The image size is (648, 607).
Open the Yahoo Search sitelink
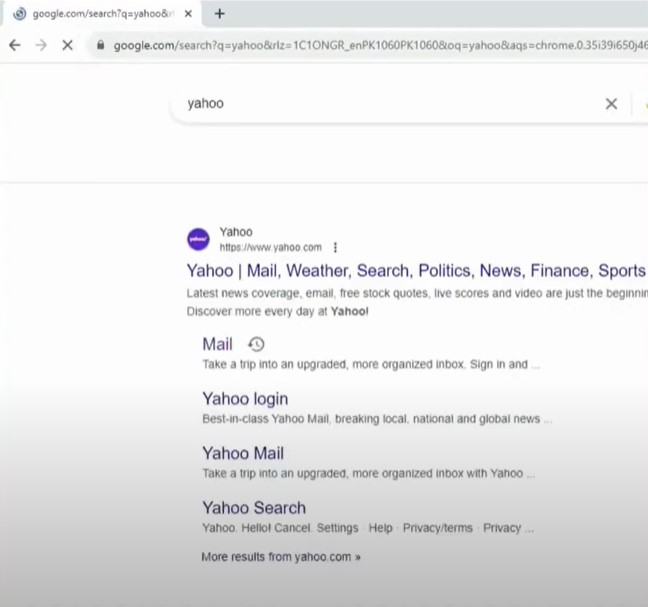coord(254,508)
